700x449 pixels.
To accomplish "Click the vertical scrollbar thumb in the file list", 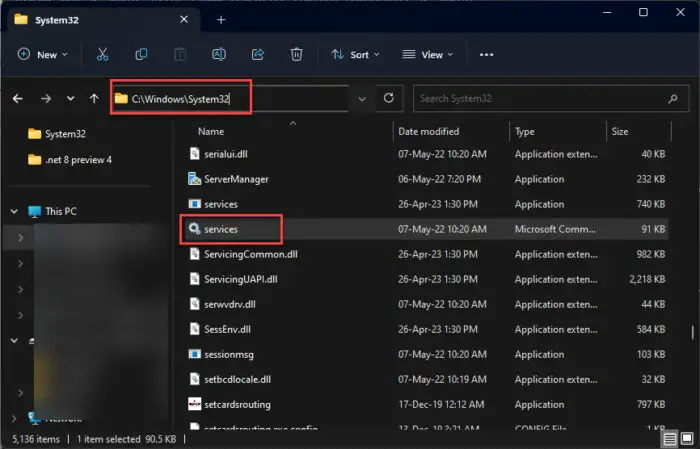I will click(692, 332).
